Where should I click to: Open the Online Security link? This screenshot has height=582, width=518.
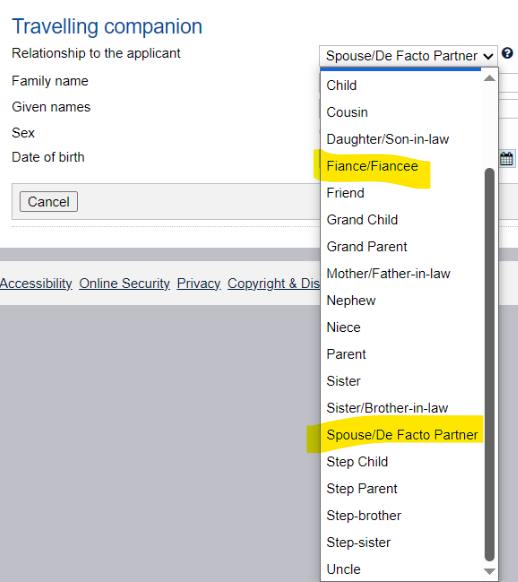coord(124,284)
